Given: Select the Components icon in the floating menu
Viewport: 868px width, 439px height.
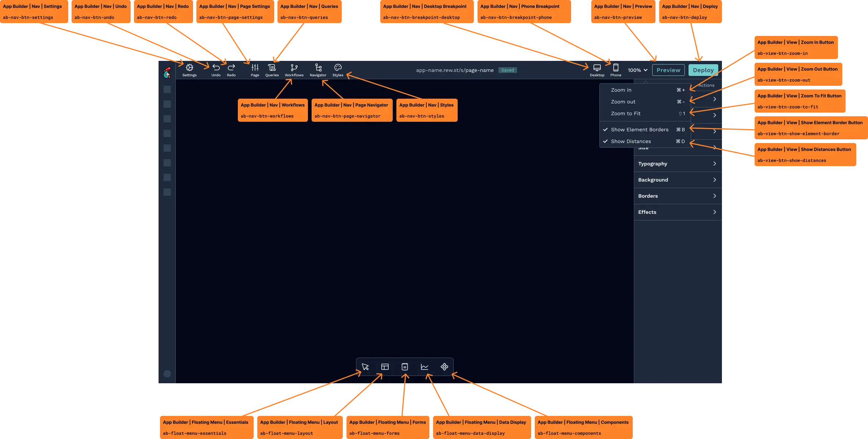Looking at the screenshot, I should 444,366.
